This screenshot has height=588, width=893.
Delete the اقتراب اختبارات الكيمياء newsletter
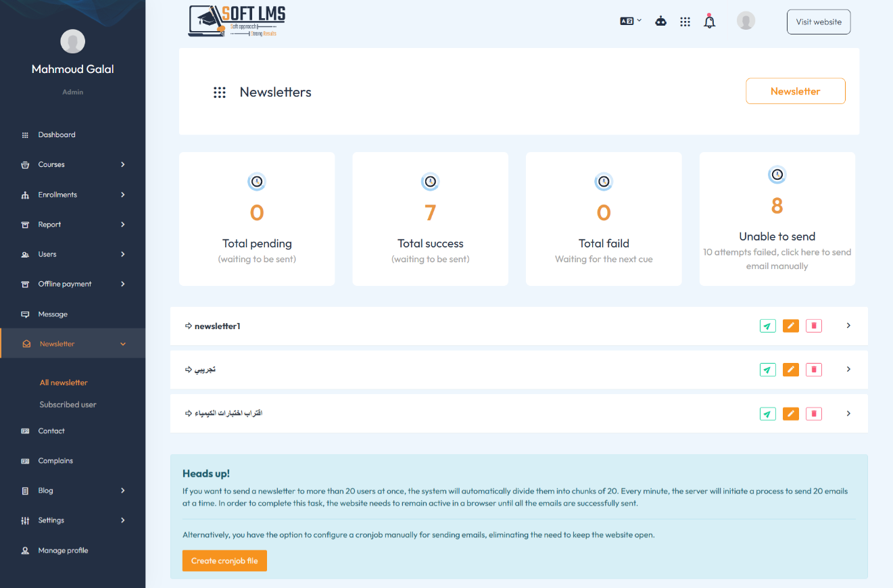click(x=813, y=414)
